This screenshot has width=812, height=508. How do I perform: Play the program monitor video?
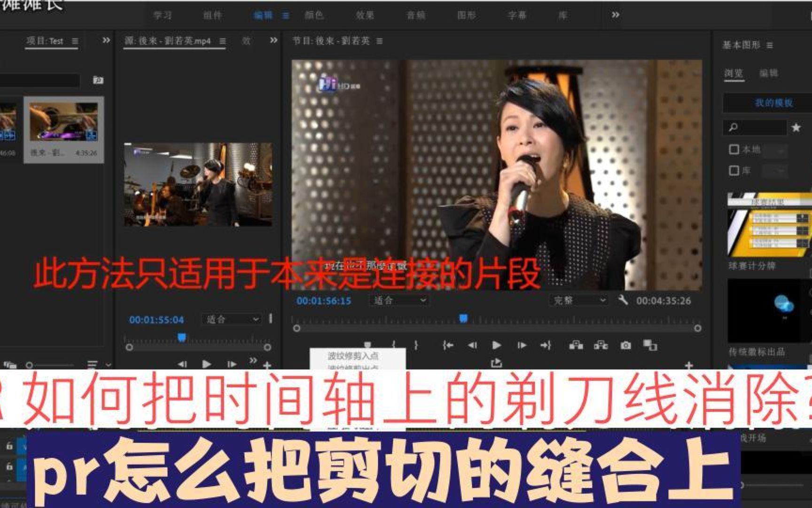(x=497, y=345)
